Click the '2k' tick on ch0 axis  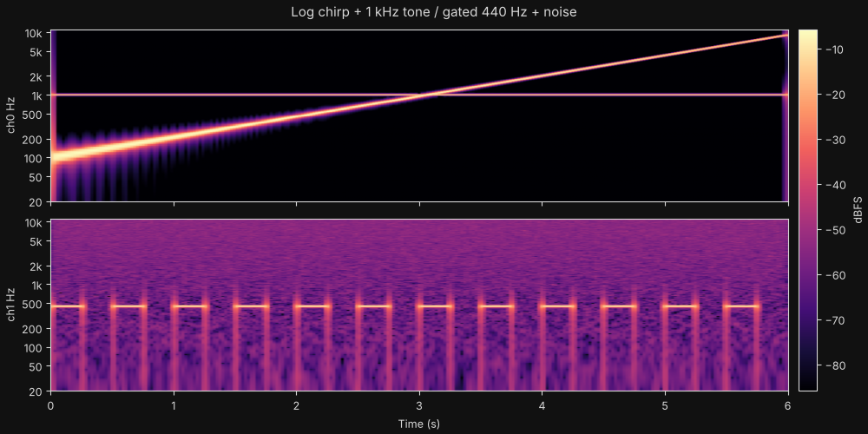coord(37,76)
